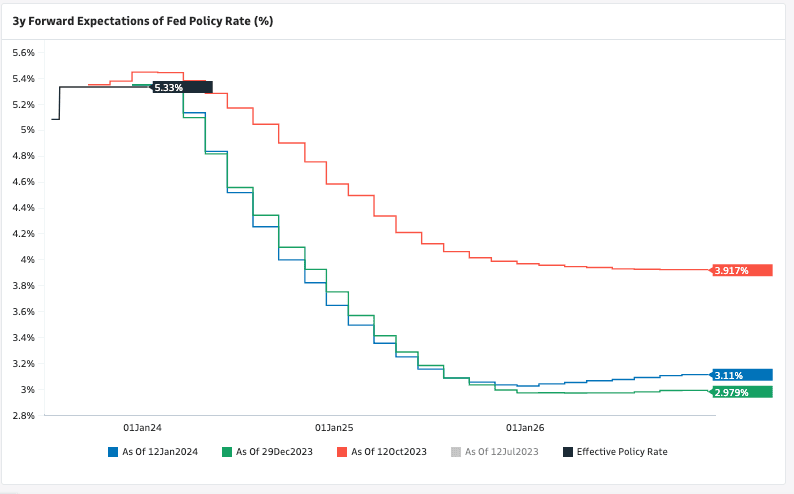Toggle the As Of 12Jan2024 series label

pos(160,452)
